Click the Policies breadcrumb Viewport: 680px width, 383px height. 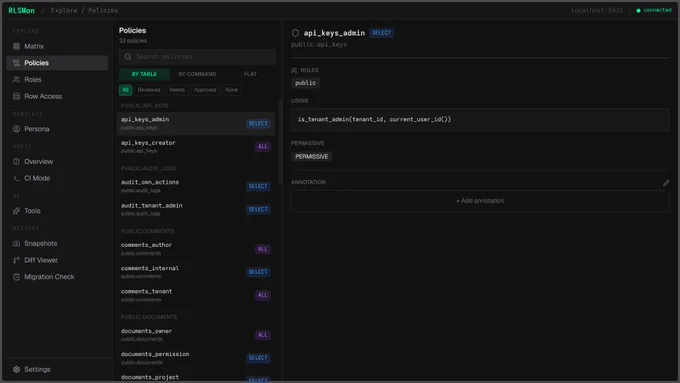click(103, 10)
